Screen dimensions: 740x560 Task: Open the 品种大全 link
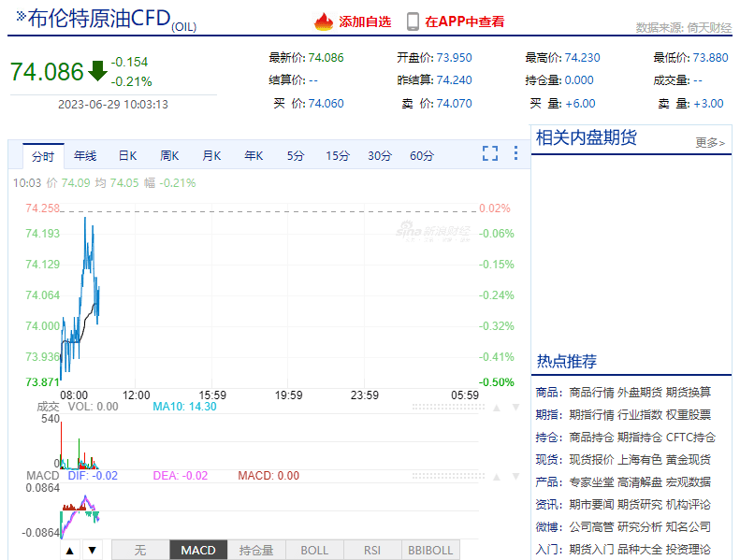(640, 550)
